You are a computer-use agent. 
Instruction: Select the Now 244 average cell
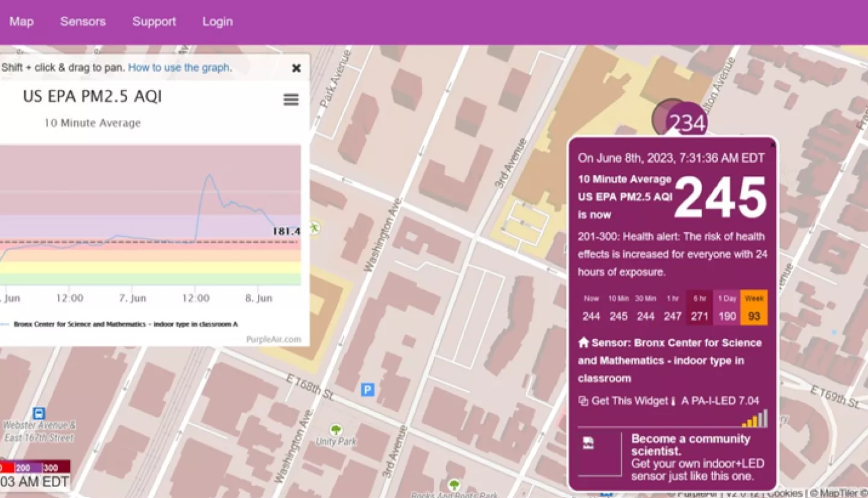(x=591, y=308)
